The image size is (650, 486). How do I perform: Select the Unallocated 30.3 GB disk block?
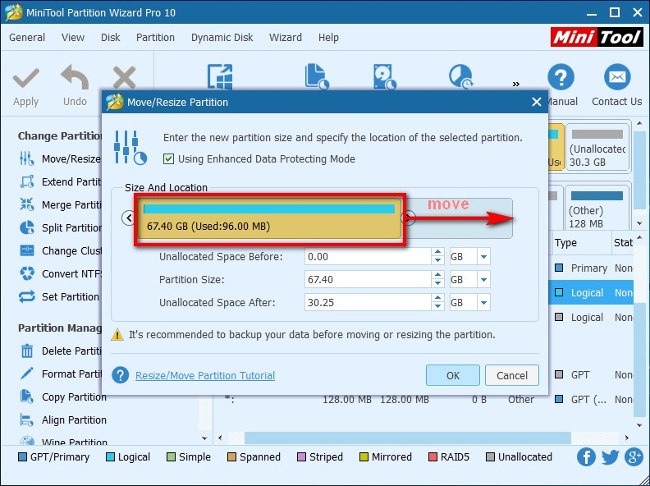(x=597, y=147)
